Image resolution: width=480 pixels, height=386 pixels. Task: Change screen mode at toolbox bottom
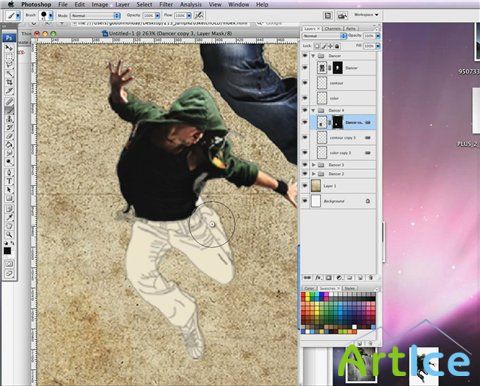click(9, 273)
